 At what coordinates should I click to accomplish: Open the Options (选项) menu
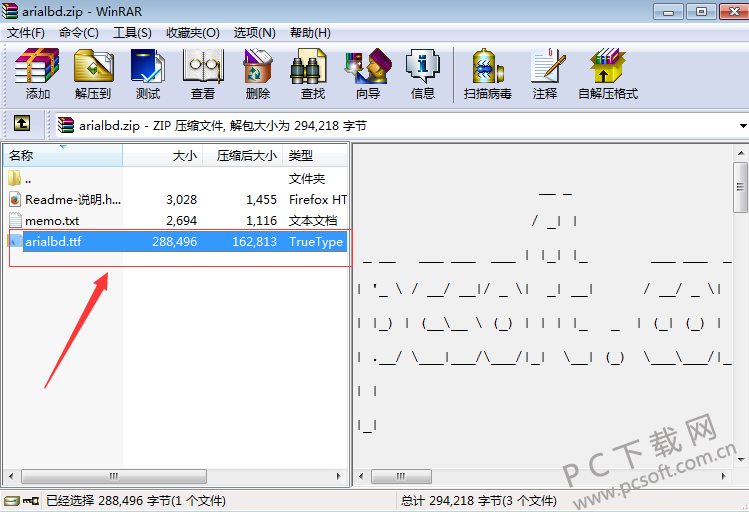pos(255,32)
